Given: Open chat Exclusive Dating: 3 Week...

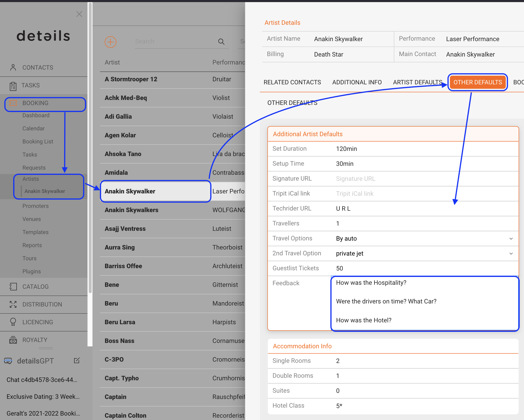Looking at the screenshot, I should click(x=43, y=396).
